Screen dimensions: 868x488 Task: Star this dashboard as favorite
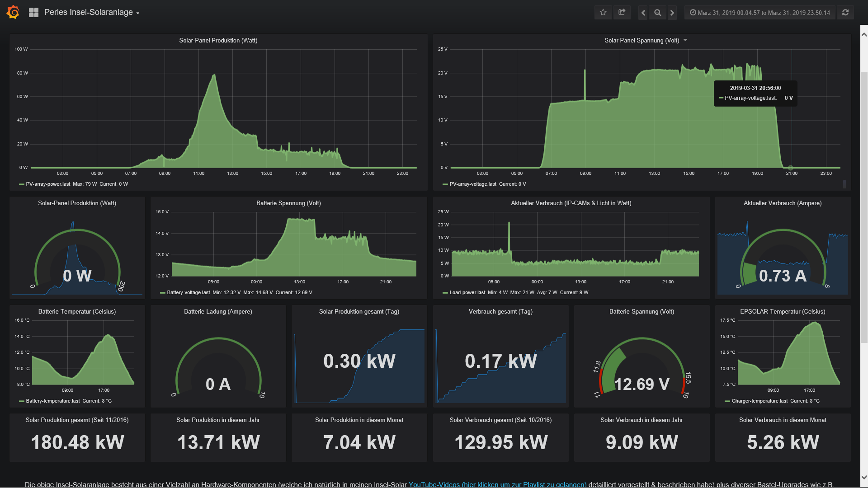tap(603, 13)
